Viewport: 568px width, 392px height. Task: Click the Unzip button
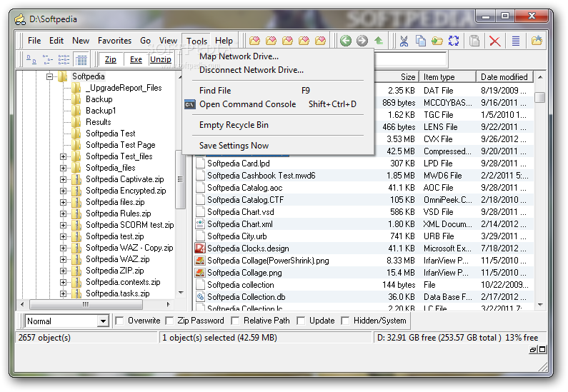point(161,59)
